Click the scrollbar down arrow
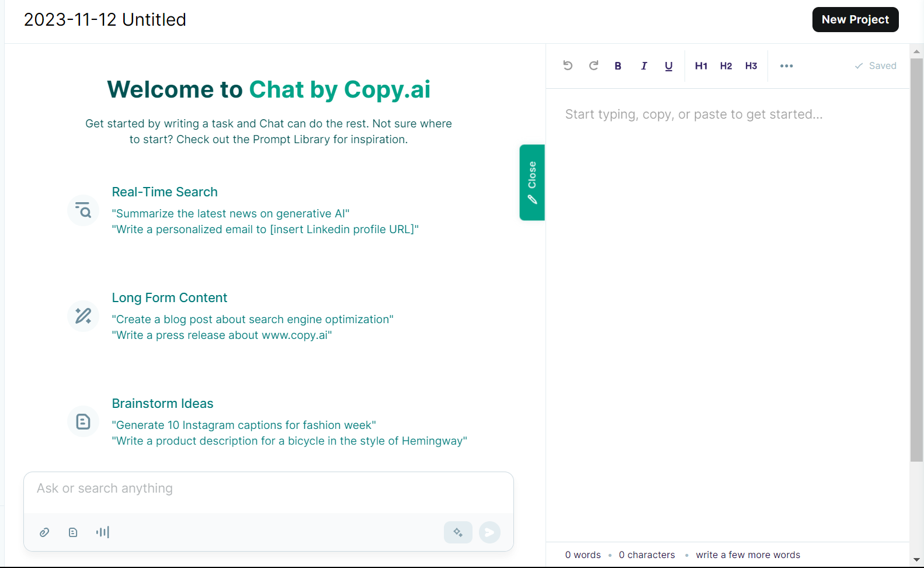Image resolution: width=924 pixels, height=568 pixels. [x=916, y=560]
